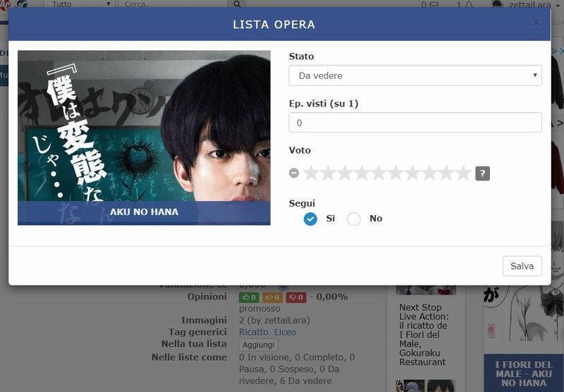The image size is (564, 392).
Task: Rate with the tenth star
Action: click(x=463, y=173)
